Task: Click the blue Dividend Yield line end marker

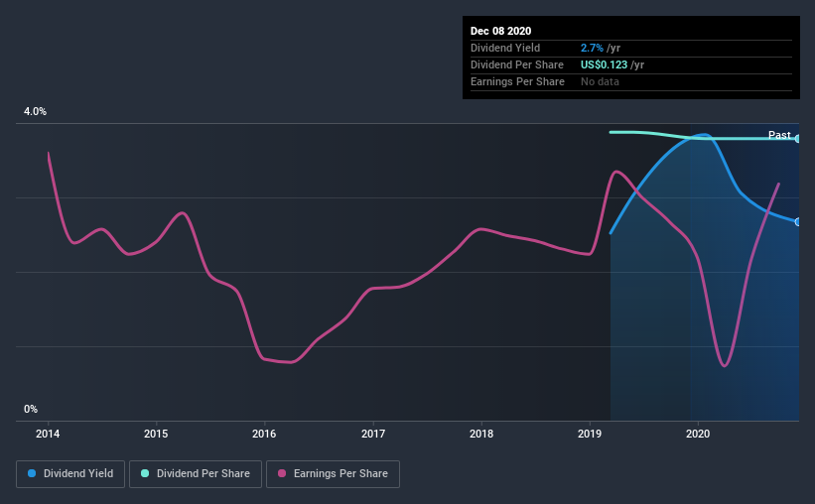Action: coord(798,222)
